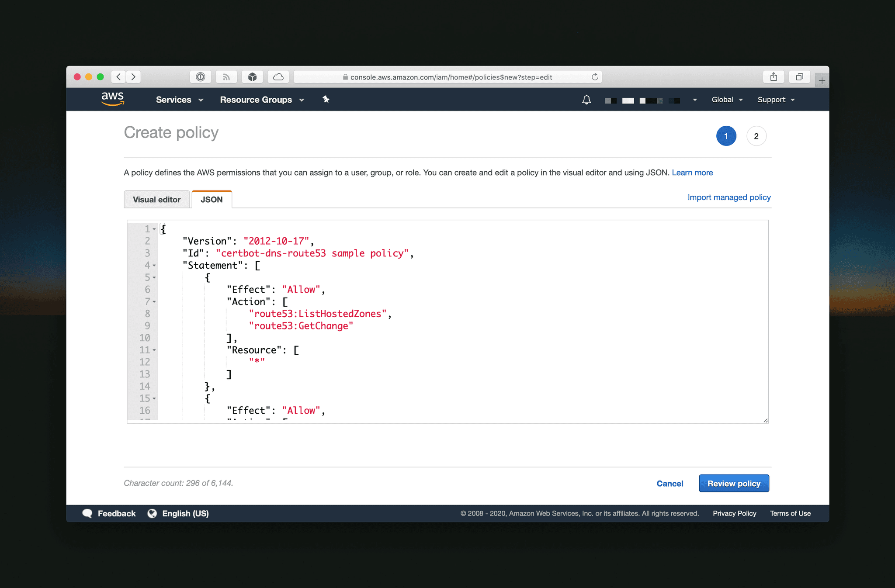Select the JSON tab
This screenshot has height=588, width=895.
click(x=212, y=199)
